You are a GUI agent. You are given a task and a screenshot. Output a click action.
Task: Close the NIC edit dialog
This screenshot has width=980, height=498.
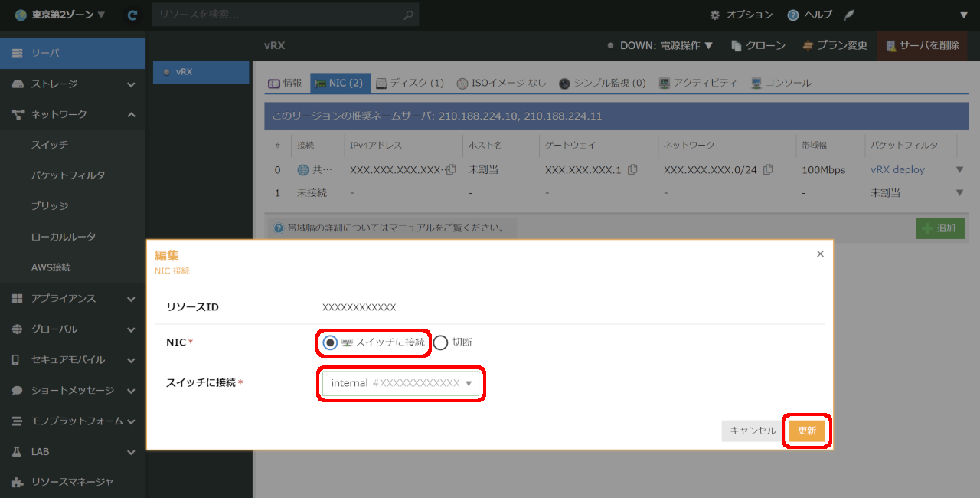[820, 254]
